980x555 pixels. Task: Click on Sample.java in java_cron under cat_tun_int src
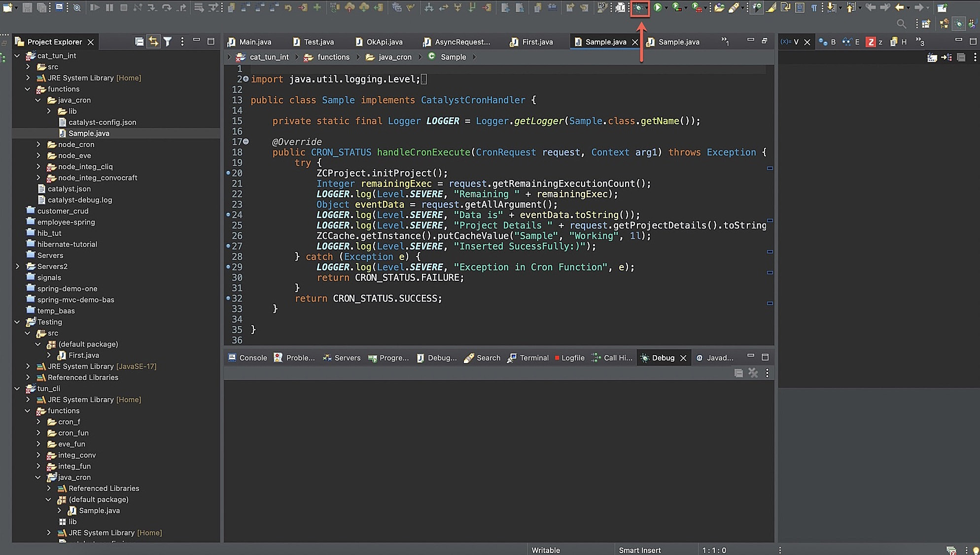pyautogui.click(x=89, y=133)
